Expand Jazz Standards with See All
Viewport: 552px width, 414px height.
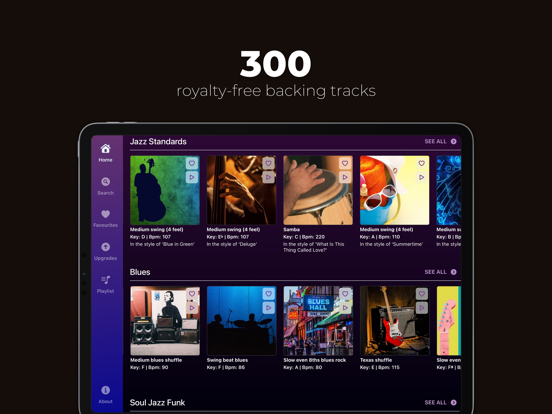440,142
